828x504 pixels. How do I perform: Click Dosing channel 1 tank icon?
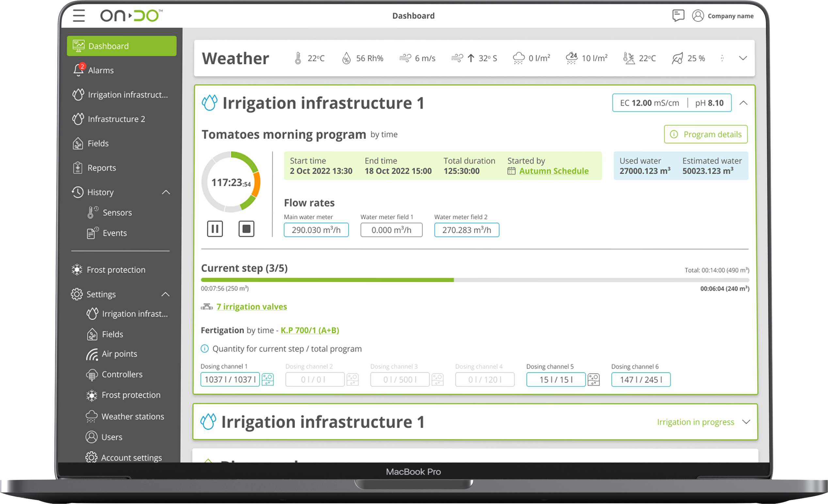coord(267,379)
